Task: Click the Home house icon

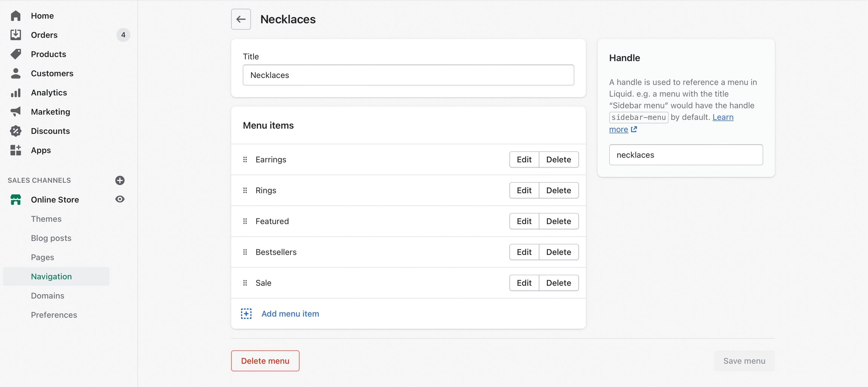Action: (16, 16)
